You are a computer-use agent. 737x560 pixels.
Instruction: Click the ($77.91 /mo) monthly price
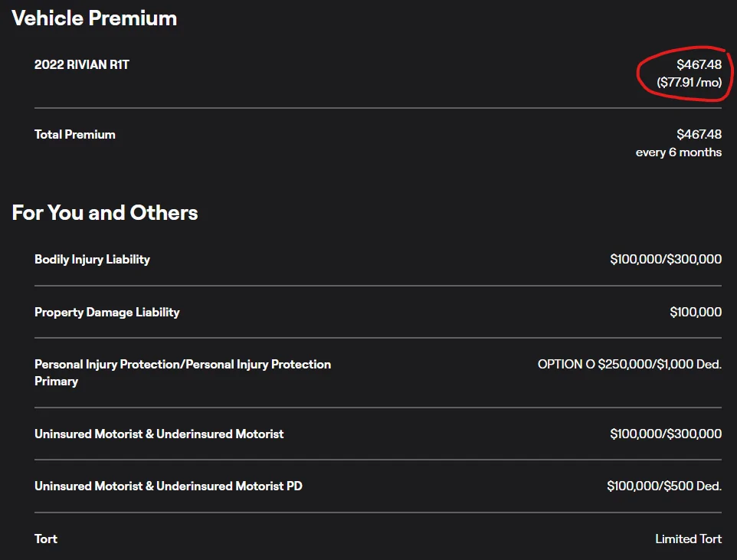[x=689, y=82]
